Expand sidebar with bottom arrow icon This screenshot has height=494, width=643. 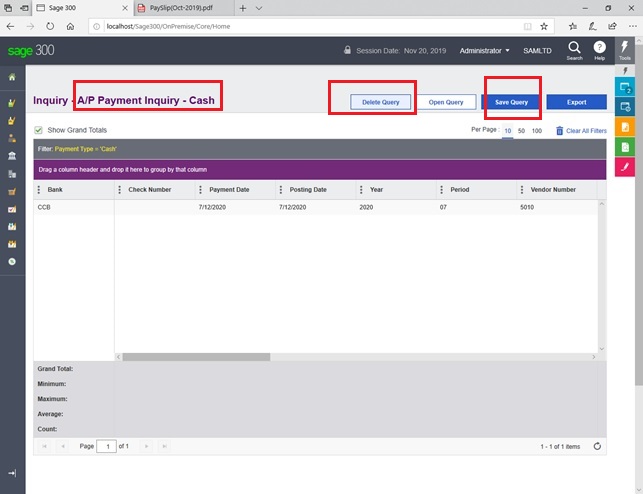(12, 473)
